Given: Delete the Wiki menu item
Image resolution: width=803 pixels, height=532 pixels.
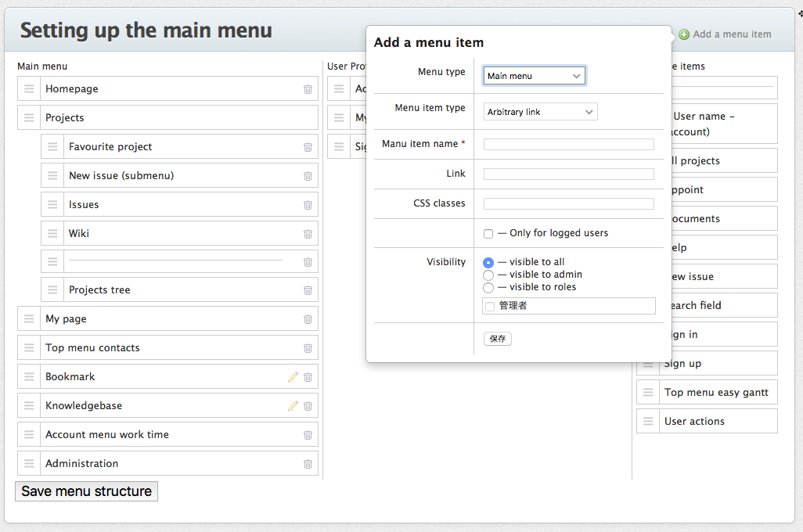Looking at the screenshot, I should (308, 232).
